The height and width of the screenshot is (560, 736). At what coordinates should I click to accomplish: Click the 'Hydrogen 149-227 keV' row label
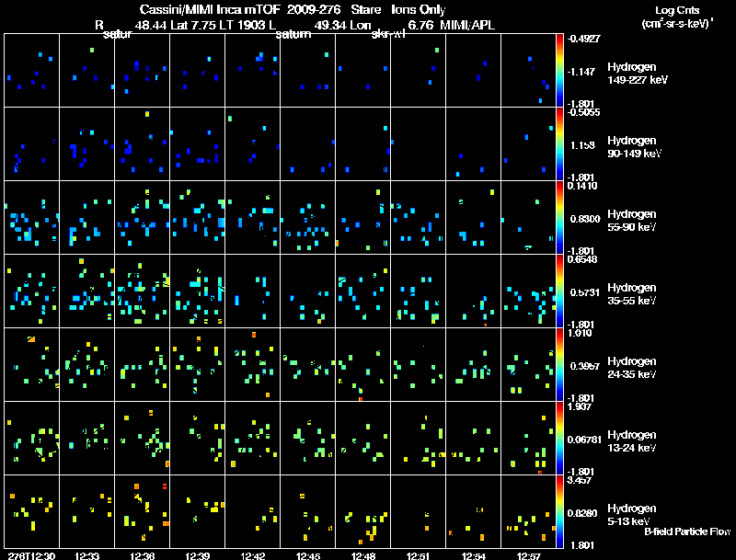(x=637, y=74)
